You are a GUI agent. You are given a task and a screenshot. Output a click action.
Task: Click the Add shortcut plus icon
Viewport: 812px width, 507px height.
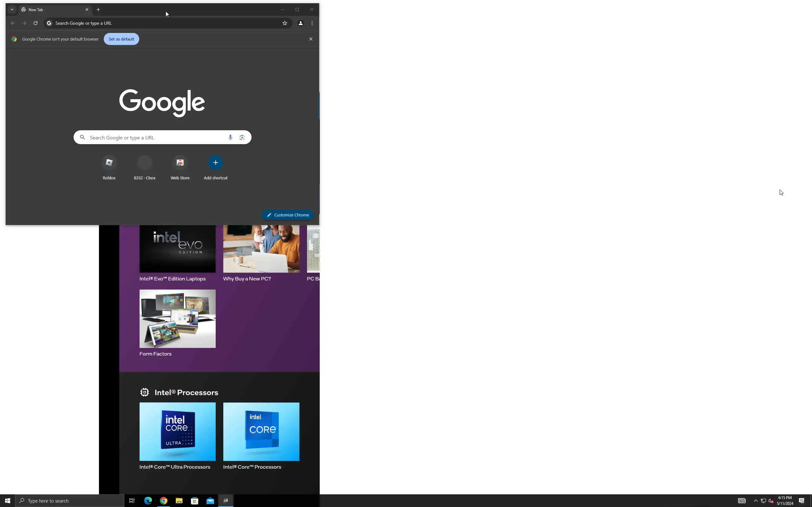[x=215, y=163]
